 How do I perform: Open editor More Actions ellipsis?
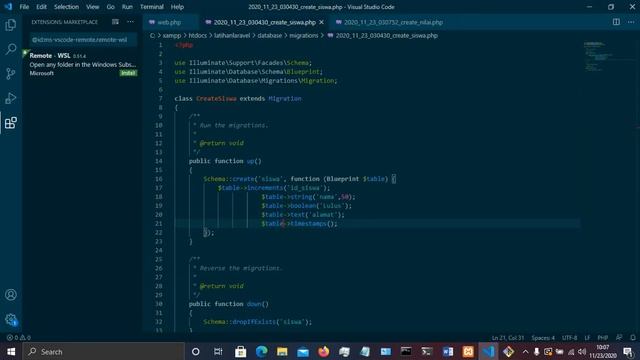[x=631, y=22]
